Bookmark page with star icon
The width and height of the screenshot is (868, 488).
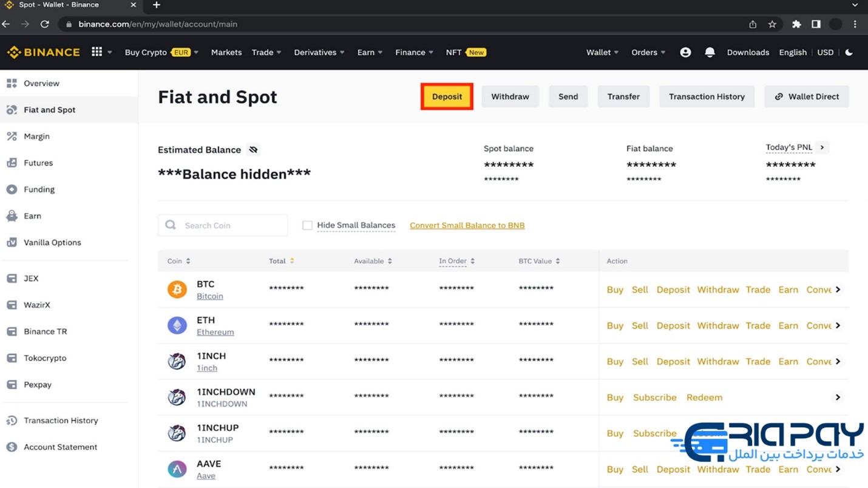[772, 24]
